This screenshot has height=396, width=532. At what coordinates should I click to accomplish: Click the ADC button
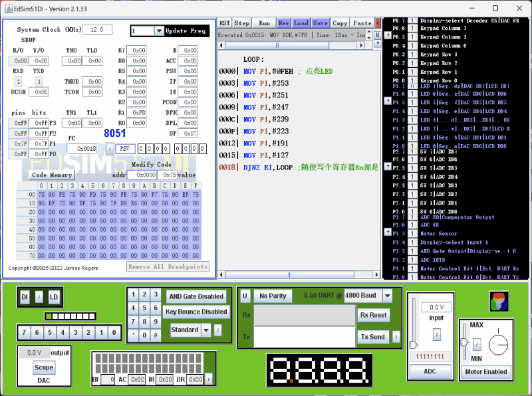tap(430, 371)
